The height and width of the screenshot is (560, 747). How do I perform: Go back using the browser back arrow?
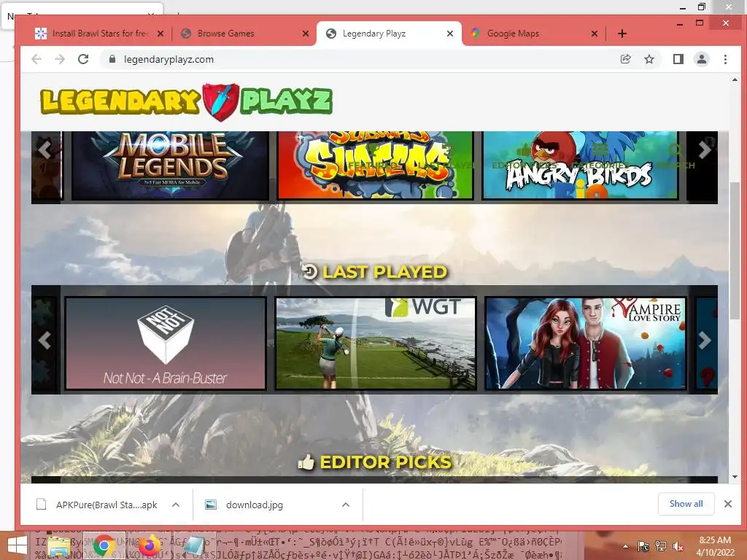36,59
